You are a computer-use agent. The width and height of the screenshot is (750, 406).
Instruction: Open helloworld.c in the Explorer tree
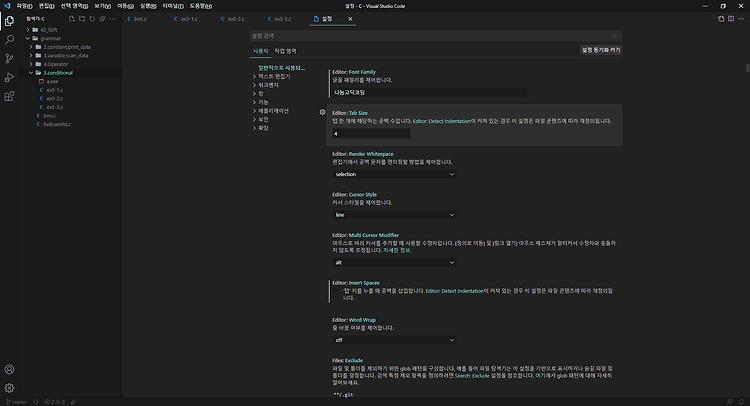point(57,124)
